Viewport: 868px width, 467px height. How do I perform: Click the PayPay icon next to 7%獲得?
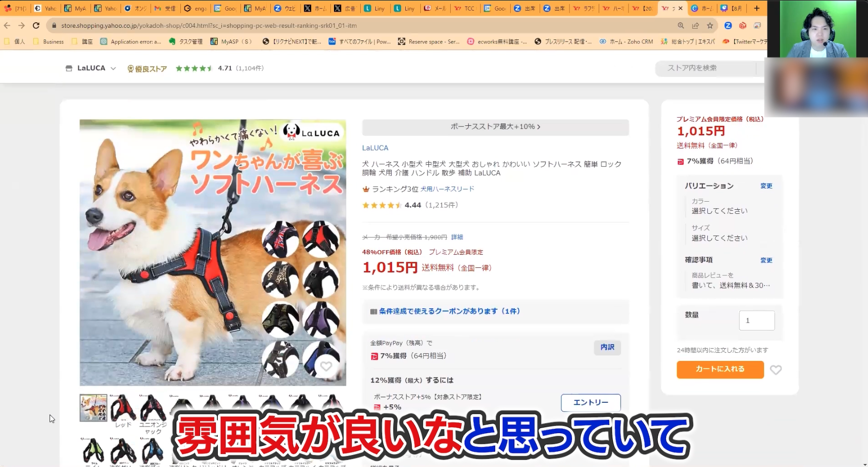(x=374, y=355)
